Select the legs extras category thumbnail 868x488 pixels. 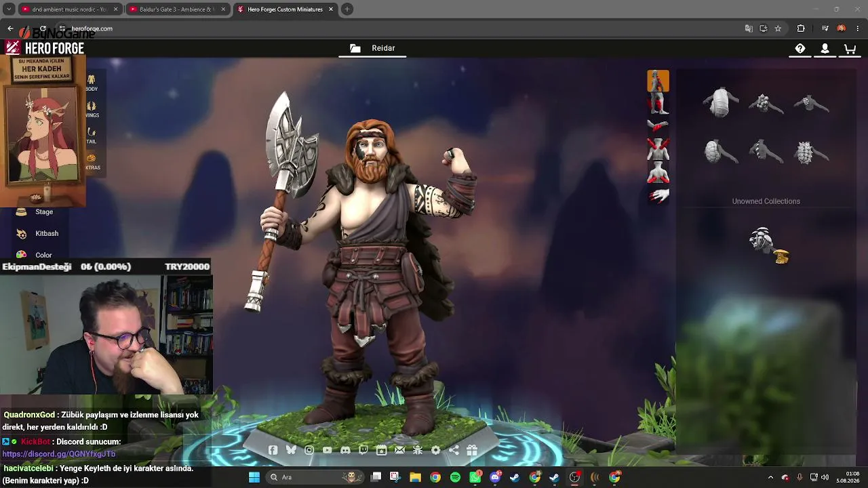[658, 104]
